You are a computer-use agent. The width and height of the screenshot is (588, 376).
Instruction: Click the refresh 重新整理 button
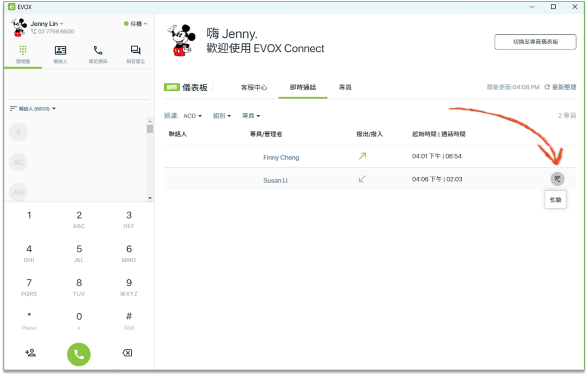click(560, 87)
